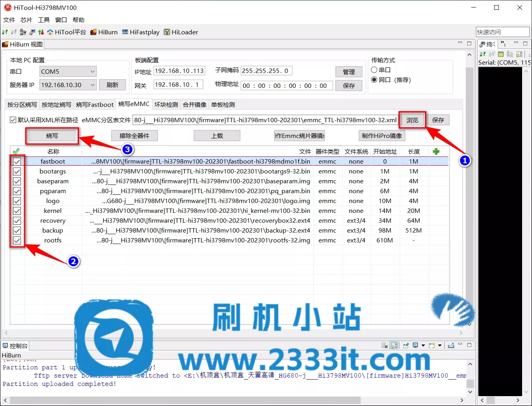The height and width of the screenshot is (406, 532).
Task: Open HiBurn from the main toolbar
Action: (x=104, y=32)
